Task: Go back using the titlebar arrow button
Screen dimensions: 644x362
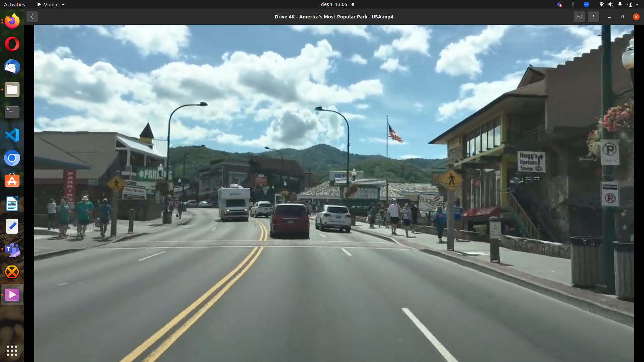Action: pos(32,16)
